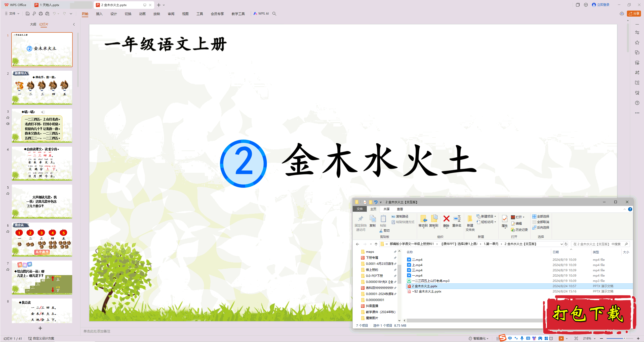The image size is (644, 342).
Task: Click the zoom in plus button
Action: (638, 338)
